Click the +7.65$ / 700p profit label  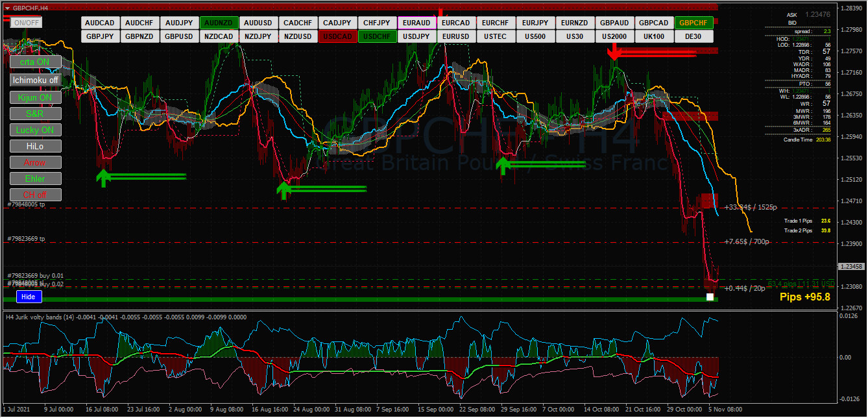[x=747, y=241]
